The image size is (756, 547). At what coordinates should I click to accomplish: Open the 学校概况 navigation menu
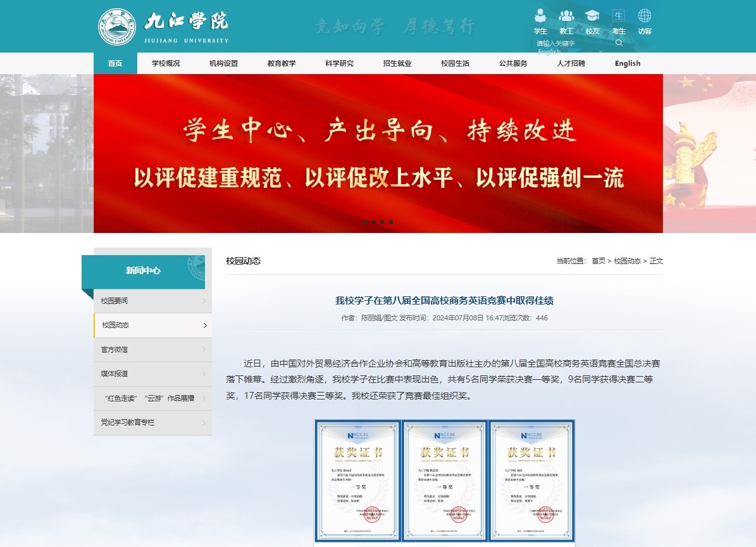166,63
